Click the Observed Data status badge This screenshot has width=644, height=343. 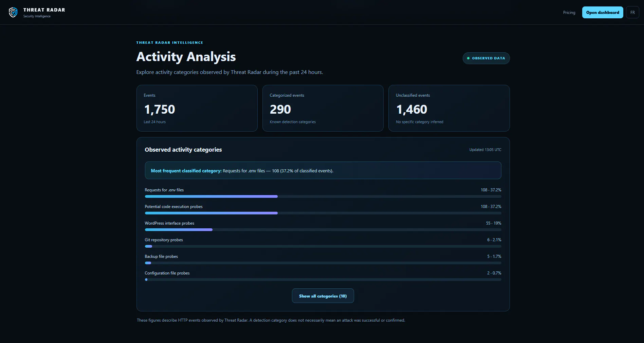click(x=486, y=58)
